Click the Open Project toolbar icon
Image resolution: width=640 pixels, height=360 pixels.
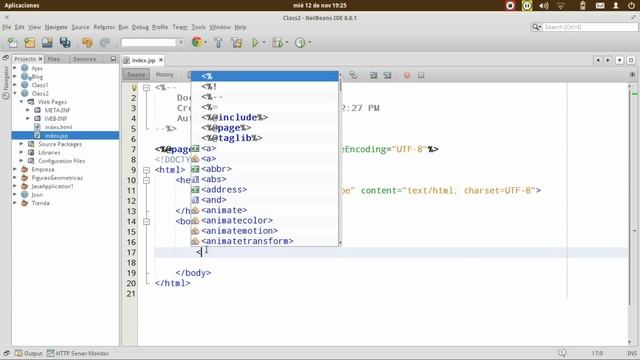[x=47, y=42]
